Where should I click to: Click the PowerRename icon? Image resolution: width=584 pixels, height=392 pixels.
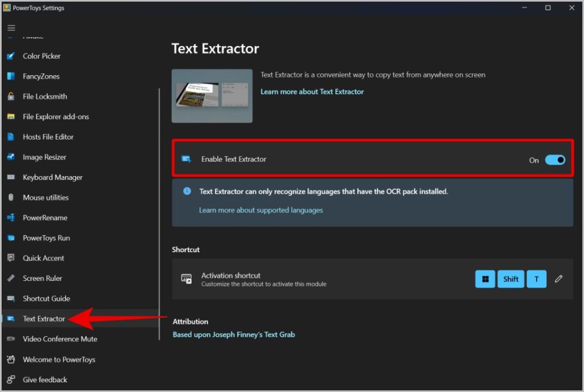pos(11,218)
